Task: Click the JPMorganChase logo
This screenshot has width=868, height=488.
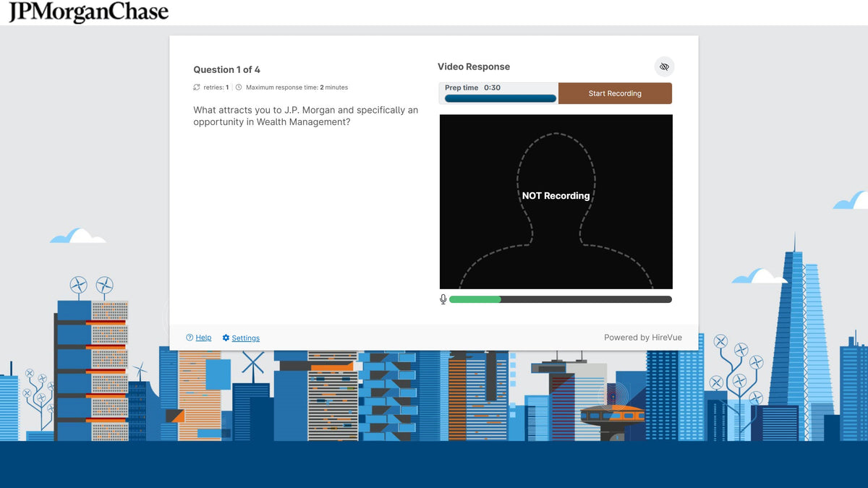Action: pyautogui.click(x=88, y=12)
